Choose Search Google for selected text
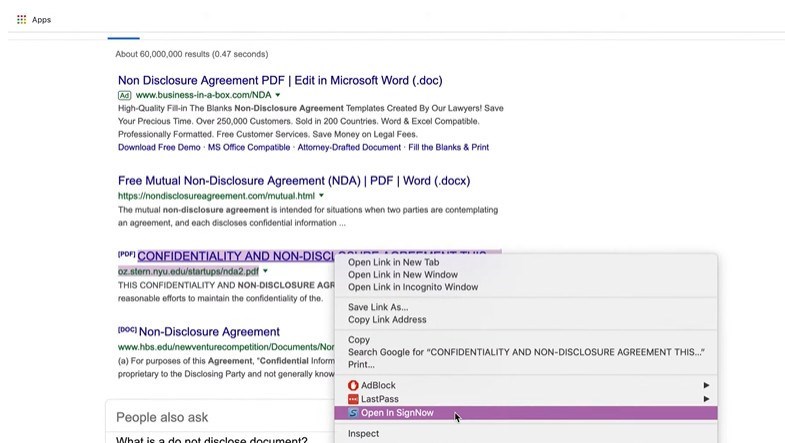Image resolution: width=785 pixels, height=443 pixels. pos(526,352)
